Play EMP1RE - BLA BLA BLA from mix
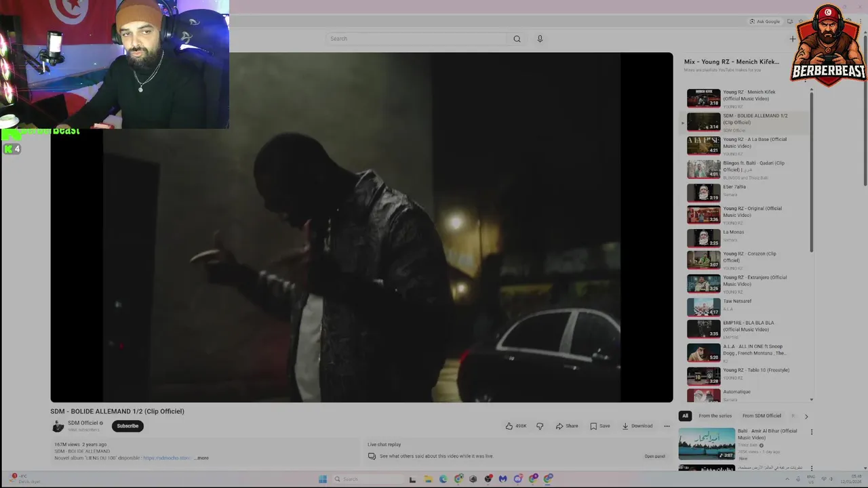Viewport: 868px width, 488px height. point(746,329)
